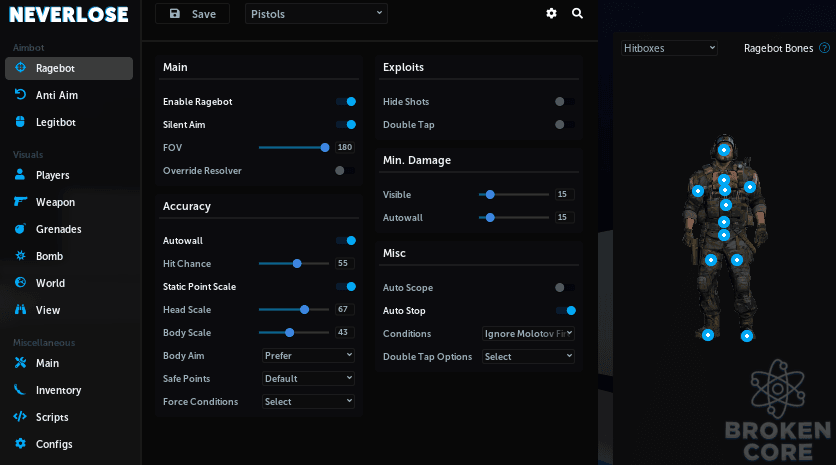The image size is (836, 465).
Task: Click the View binoculars icon
Action: point(20,309)
